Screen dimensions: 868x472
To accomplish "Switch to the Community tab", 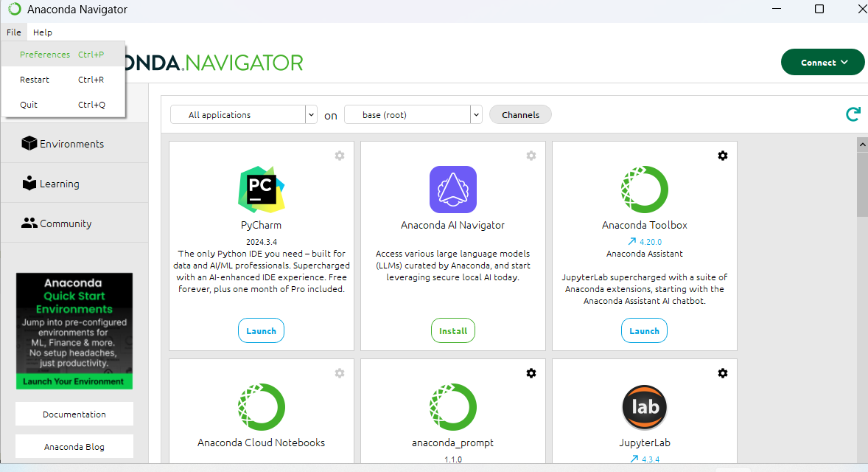I will [74, 223].
